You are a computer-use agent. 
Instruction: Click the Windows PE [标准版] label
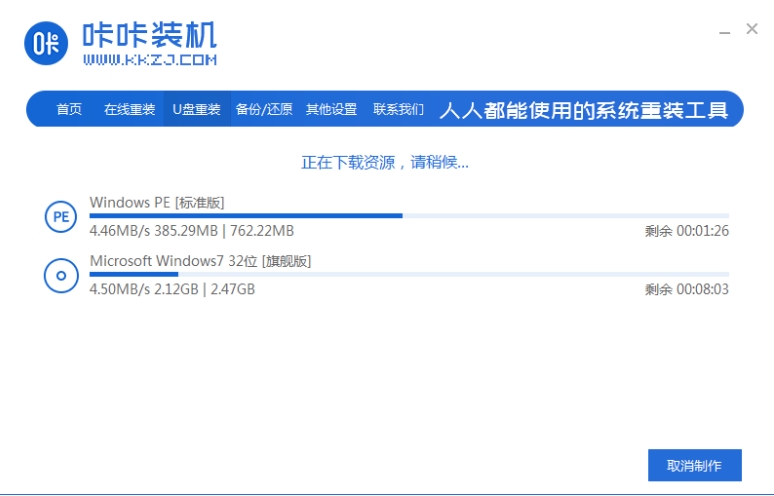(x=157, y=202)
